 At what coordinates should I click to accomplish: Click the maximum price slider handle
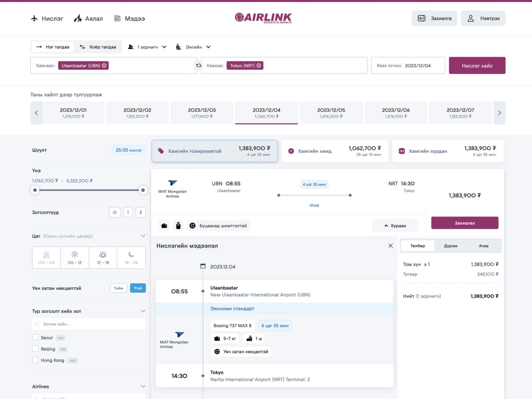pos(143,190)
